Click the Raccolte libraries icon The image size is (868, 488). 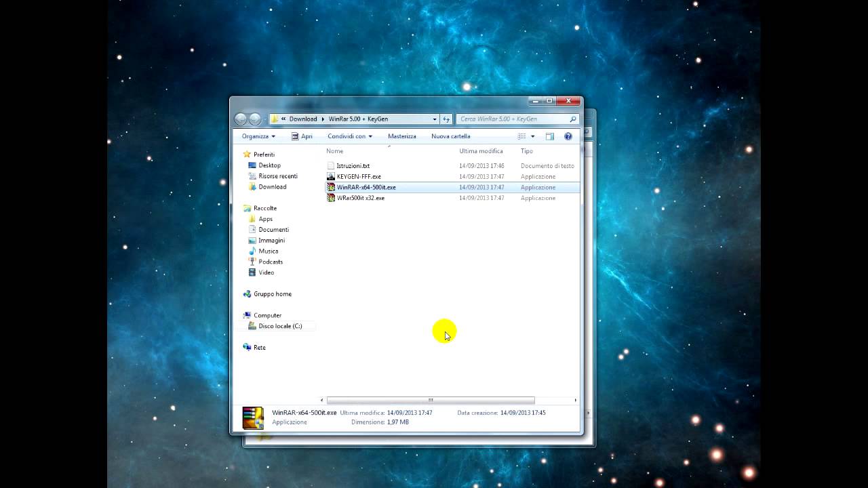(248, 208)
